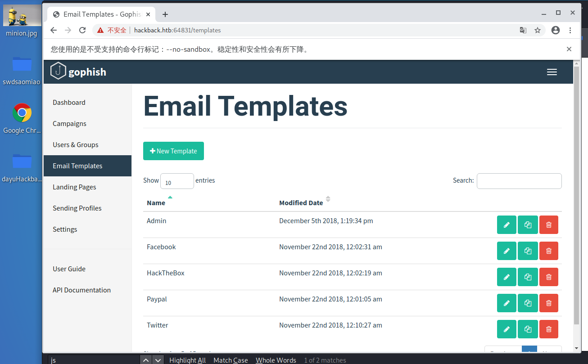Delete the Facebook template

coord(549,251)
